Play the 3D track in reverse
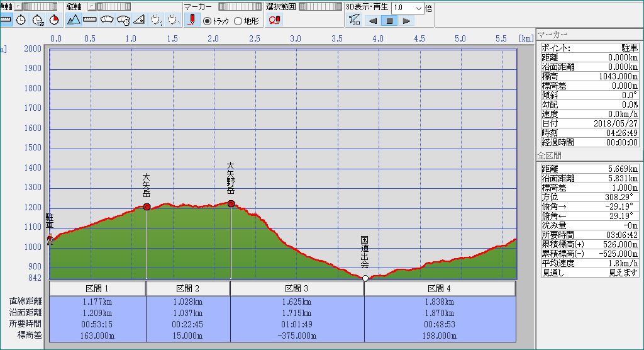This screenshot has width=644, height=350. click(x=372, y=21)
